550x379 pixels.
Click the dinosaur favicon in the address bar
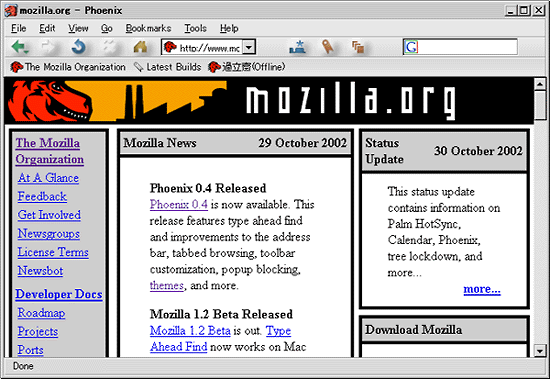pyautogui.click(x=170, y=47)
